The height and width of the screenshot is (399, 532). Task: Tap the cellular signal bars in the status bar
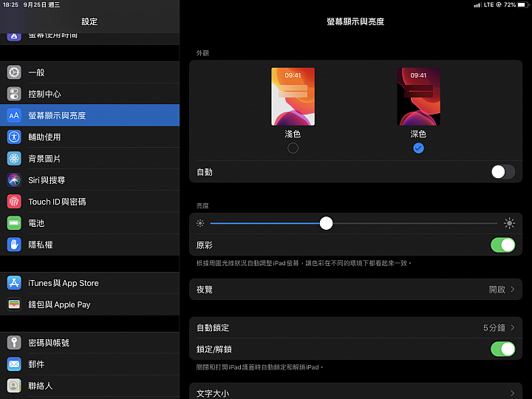coord(478,4)
